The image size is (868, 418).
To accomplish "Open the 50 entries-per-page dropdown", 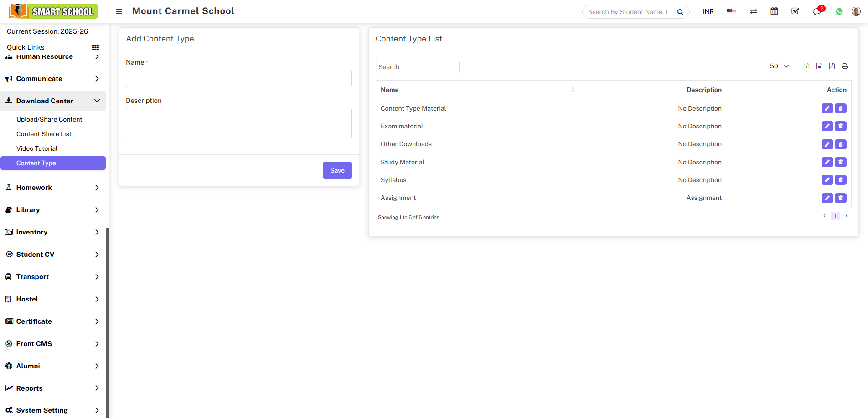I will pyautogui.click(x=779, y=66).
